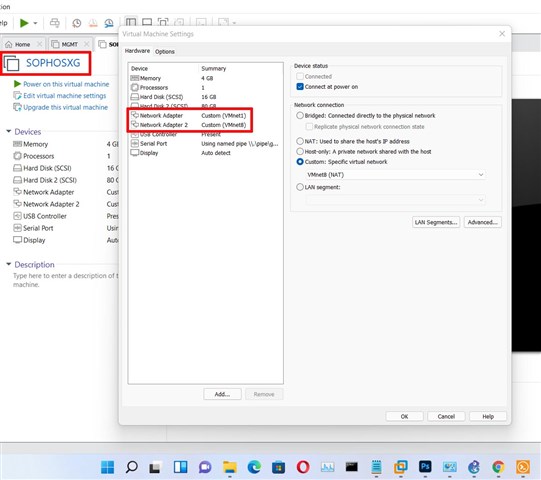
Task: Open Microsoft Edge from the taskbar
Action: (x=254, y=467)
